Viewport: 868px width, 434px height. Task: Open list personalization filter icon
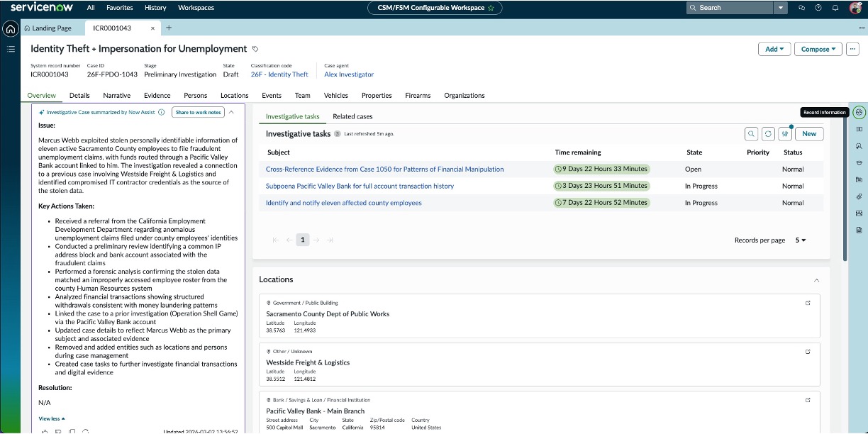(785, 133)
